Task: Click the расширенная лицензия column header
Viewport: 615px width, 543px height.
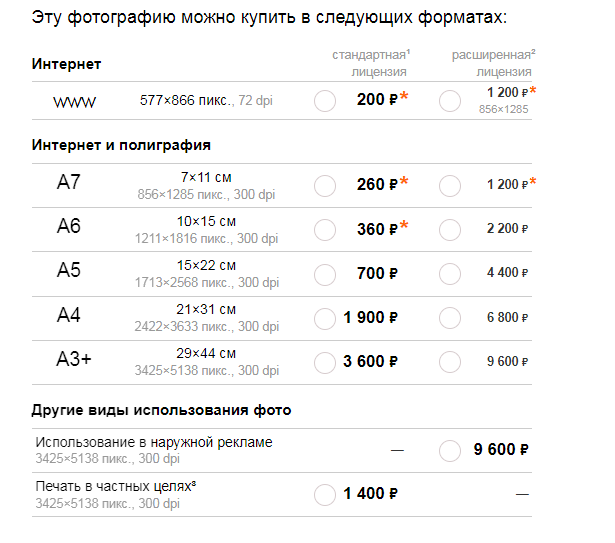Action: pyautogui.click(x=493, y=62)
